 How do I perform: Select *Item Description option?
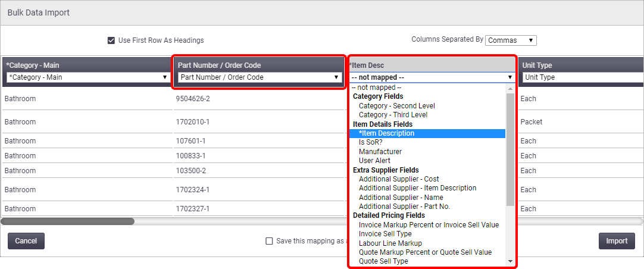coord(427,133)
